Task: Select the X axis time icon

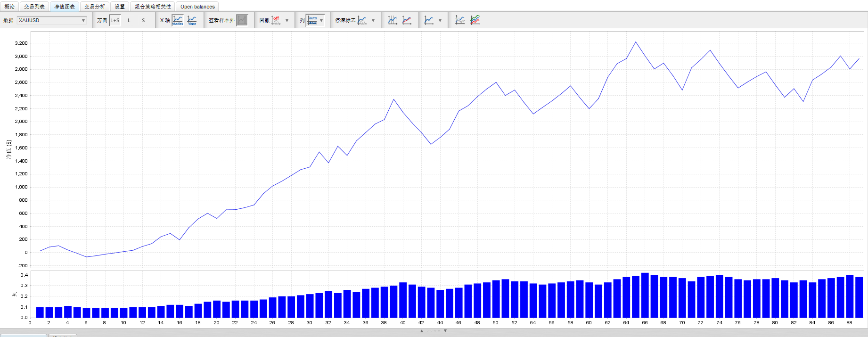Action: click(x=192, y=20)
